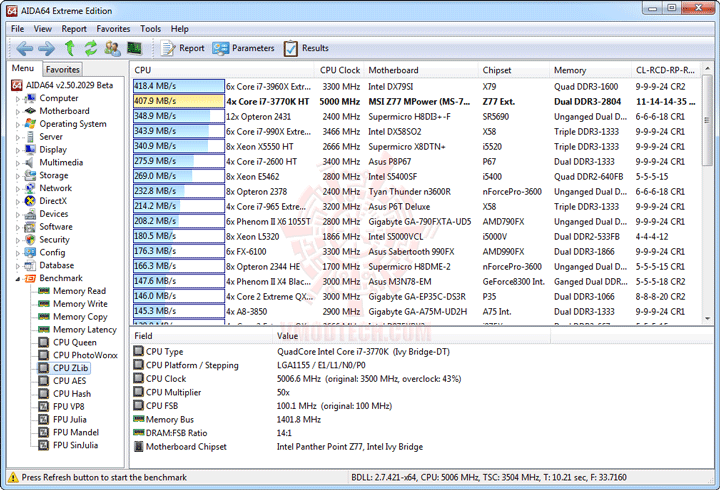Click the Back navigation arrow
720x490 pixels.
[24, 48]
